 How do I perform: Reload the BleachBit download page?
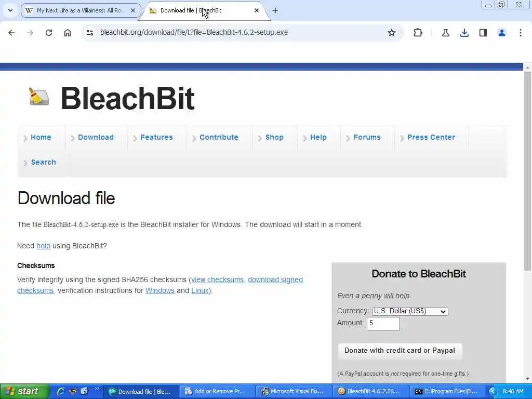point(49,33)
